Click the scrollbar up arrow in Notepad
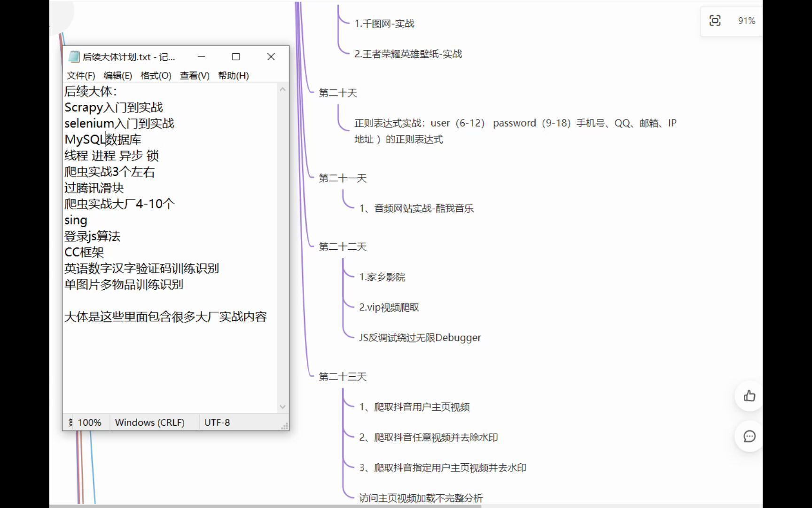The image size is (812, 508). tap(282, 88)
